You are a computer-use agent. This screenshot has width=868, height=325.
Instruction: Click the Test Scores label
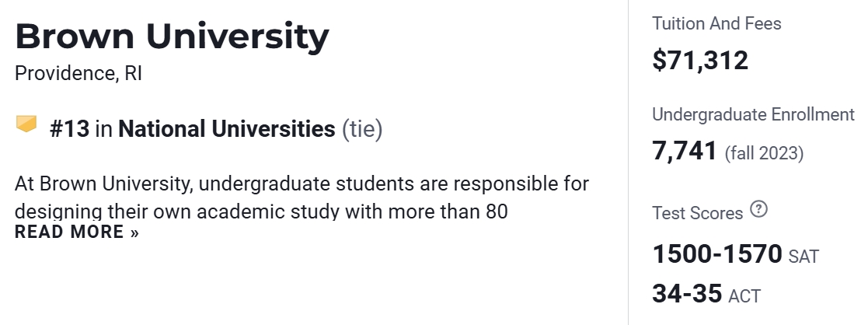click(x=697, y=212)
